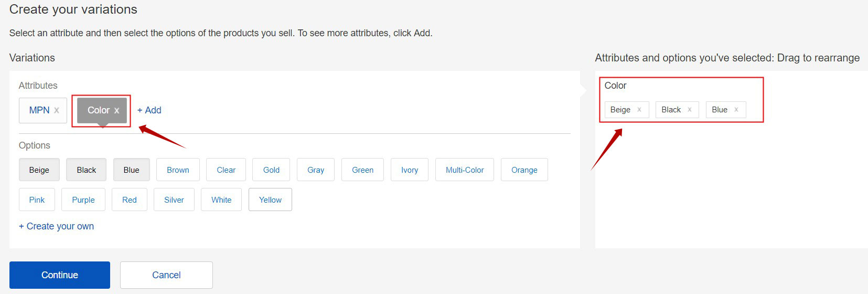Pick the Yellow color option

click(x=270, y=200)
